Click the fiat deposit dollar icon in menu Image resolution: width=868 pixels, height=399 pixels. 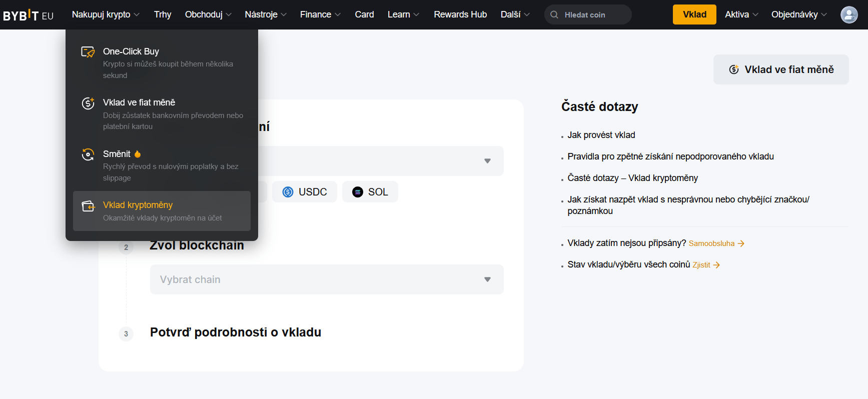tap(88, 103)
